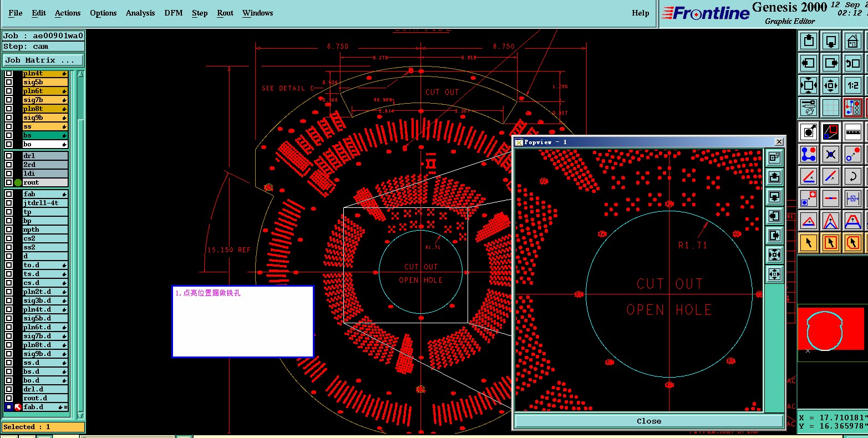Zoom out inside the Popview window
The width and height of the screenshot is (868, 438).
[x=774, y=274]
